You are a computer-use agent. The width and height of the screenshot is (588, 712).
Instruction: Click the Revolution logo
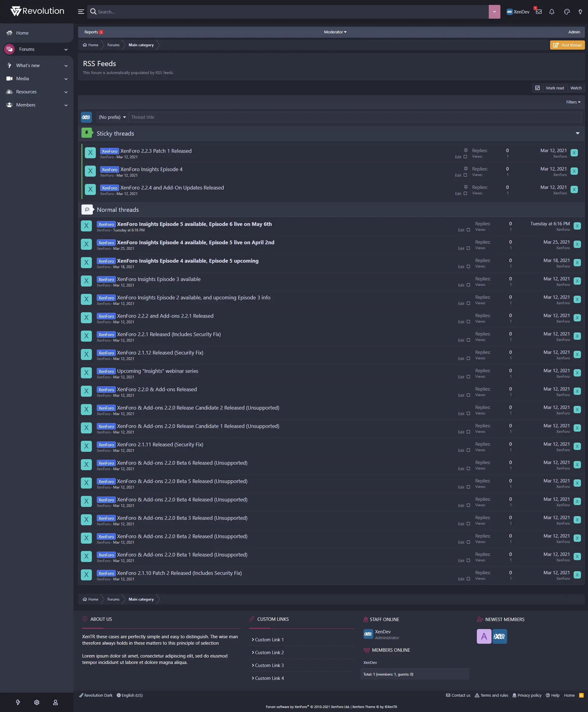click(37, 11)
